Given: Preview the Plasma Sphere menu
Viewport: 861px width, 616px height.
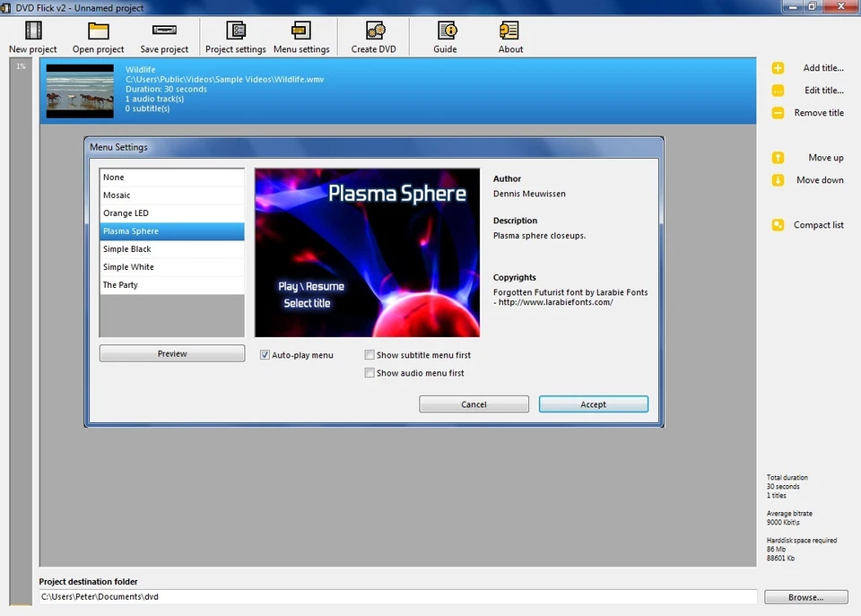Looking at the screenshot, I should point(171,353).
